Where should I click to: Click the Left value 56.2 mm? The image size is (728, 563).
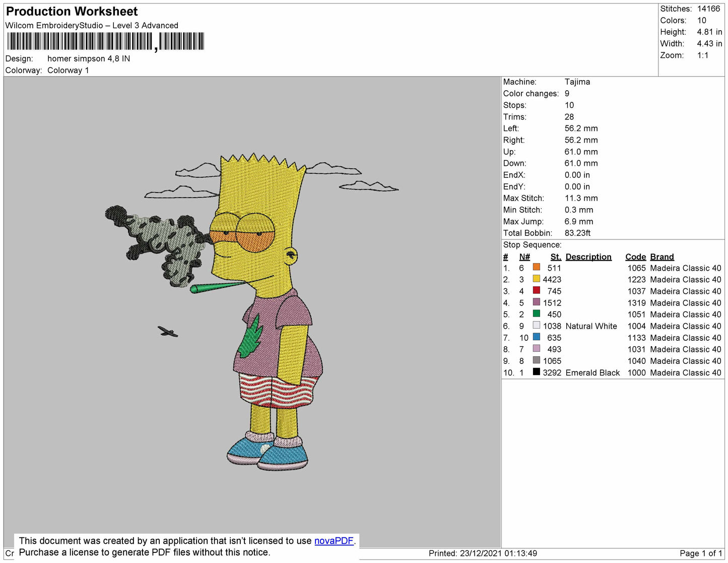point(581,128)
